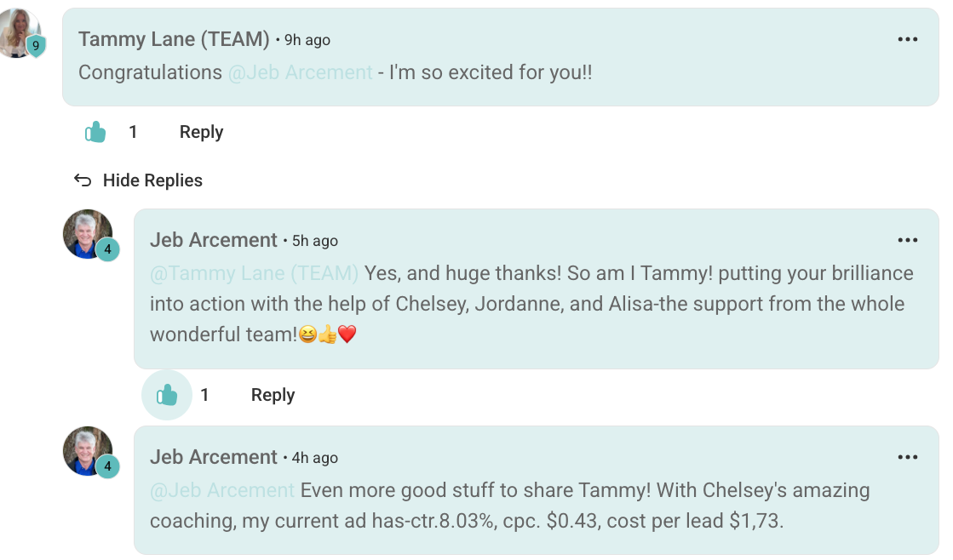This screenshot has height=560, width=953.
Task: Reply to Jeb Arcement's thanks message
Action: [273, 395]
